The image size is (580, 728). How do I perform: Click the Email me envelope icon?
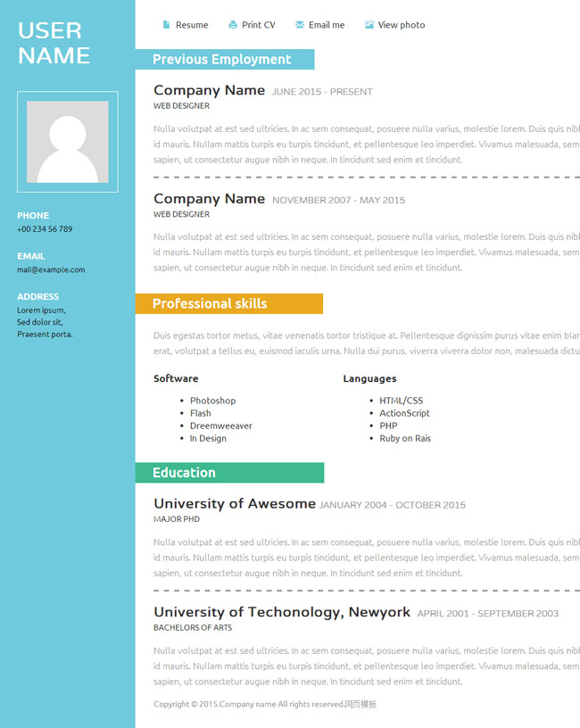click(x=299, y=25)
